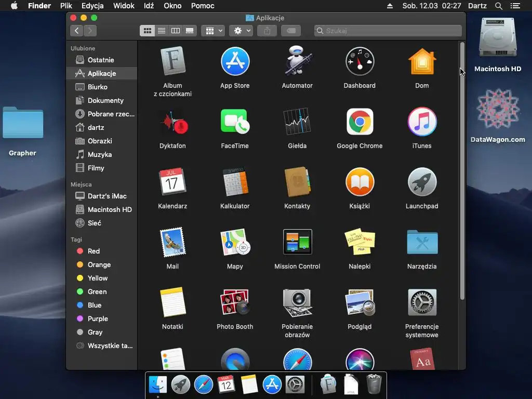The width and height of the screenshot is (532, 399).
Task: Launch FaceTime from Applications
Action: [x=235, y=122]
